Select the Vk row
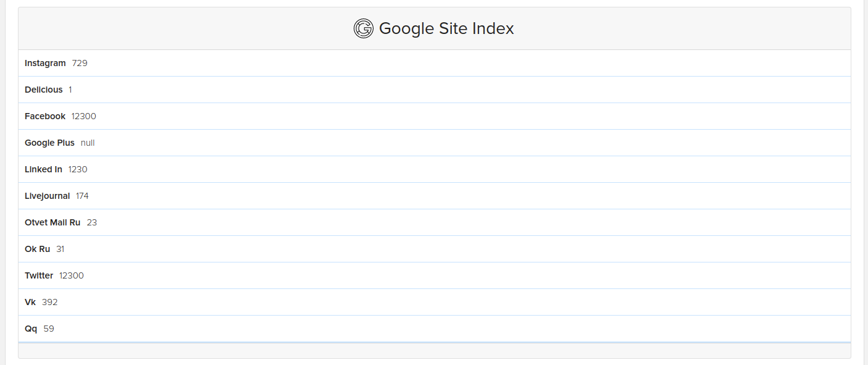Viewport: 868px width, 365px height. click(28, 302)
